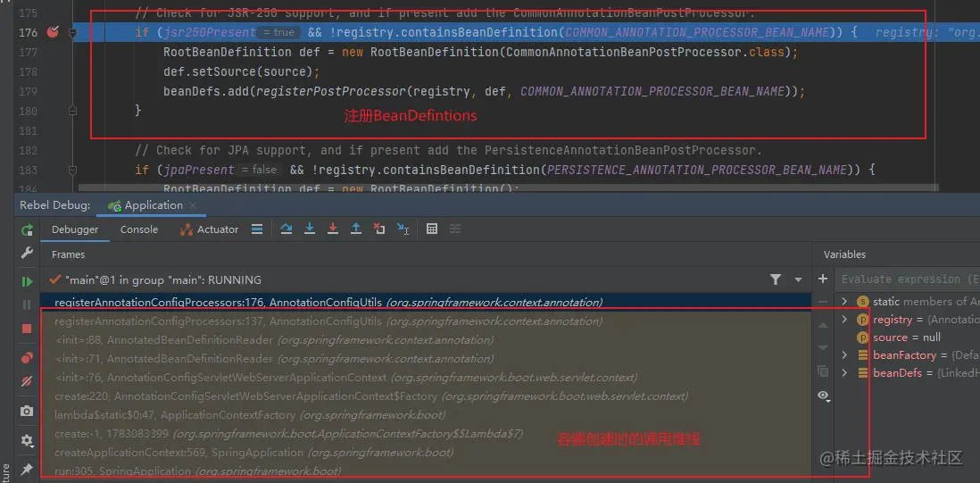980x483 pixels.
Task: Open the watches view eye icon menu
Action: pos(824,395)
